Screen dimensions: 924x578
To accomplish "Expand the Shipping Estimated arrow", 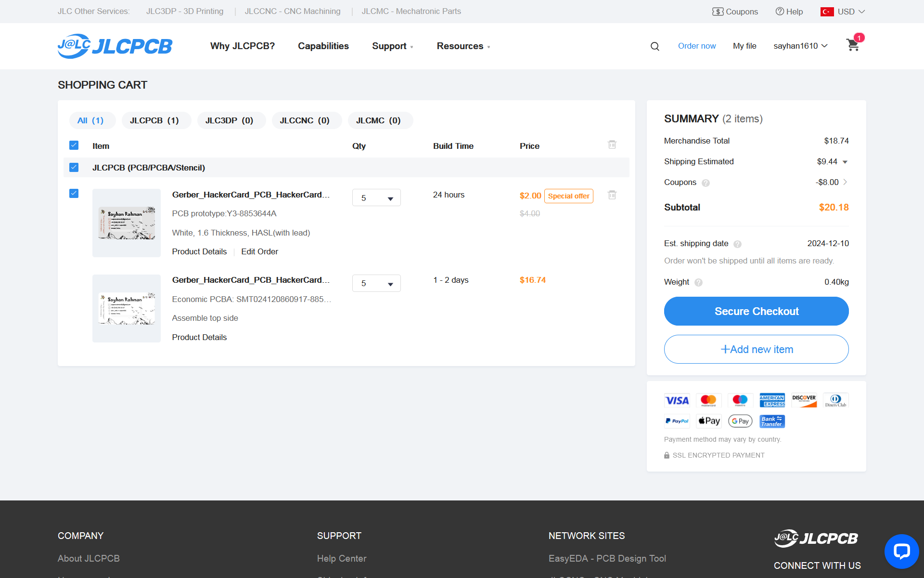I will (x=845, y=162).
